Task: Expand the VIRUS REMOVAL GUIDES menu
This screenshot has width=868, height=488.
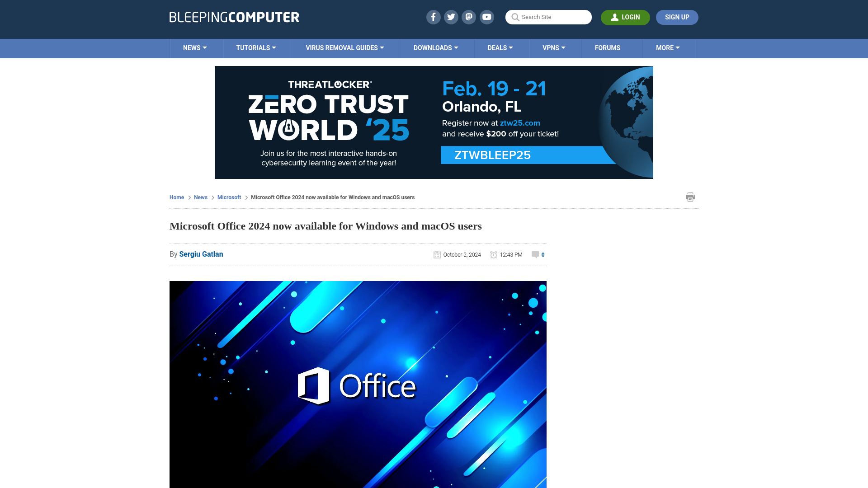Action: [344, 48]
